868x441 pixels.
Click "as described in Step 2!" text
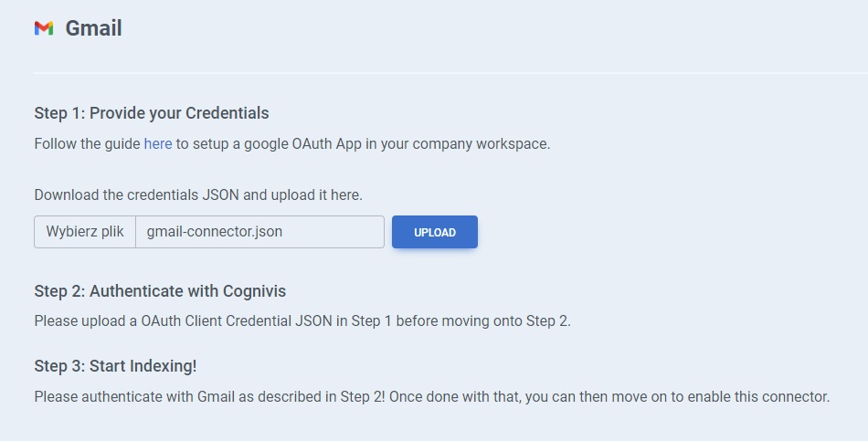pos(308,397)
